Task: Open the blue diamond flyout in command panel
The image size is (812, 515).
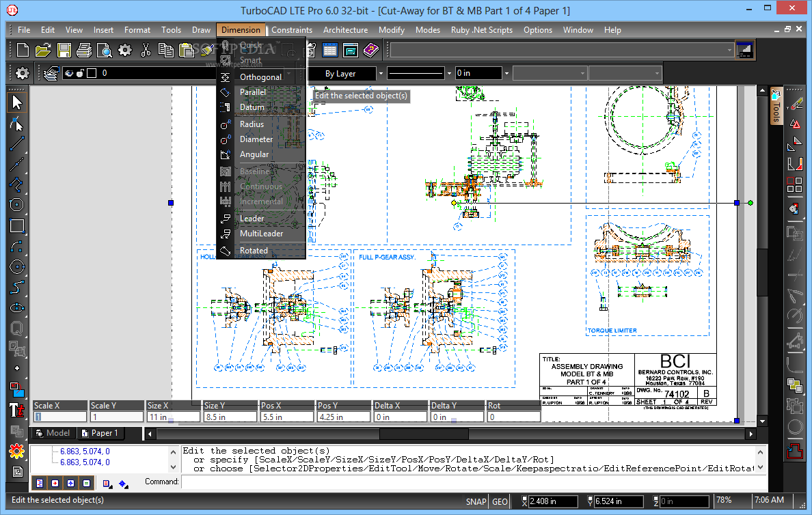Action: pos(123,484)
